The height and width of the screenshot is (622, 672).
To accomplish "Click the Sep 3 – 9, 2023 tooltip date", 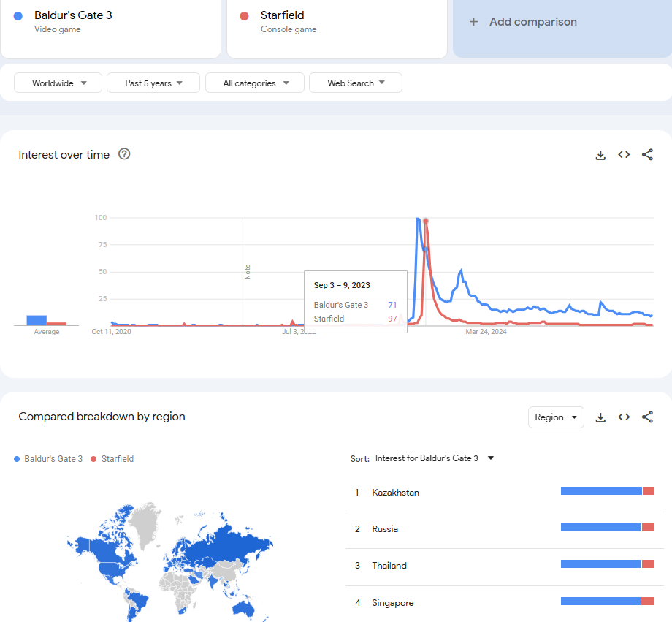I will [x=342, y=285].
